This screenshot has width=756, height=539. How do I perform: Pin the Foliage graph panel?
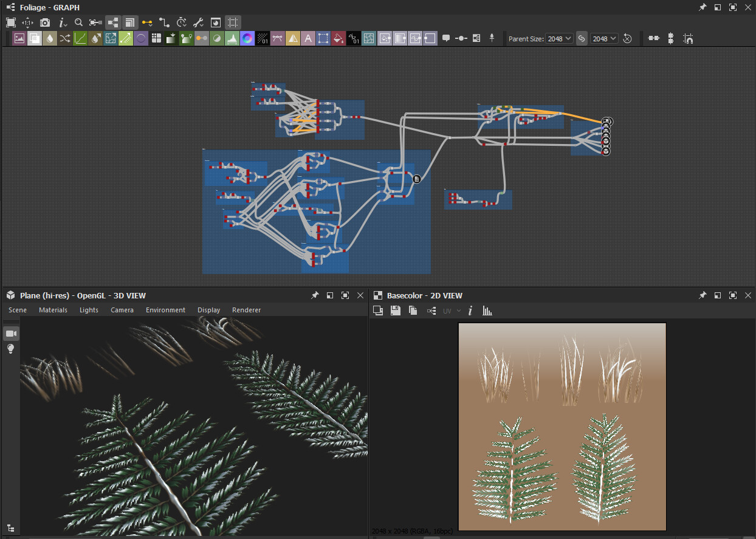point(703,7)
